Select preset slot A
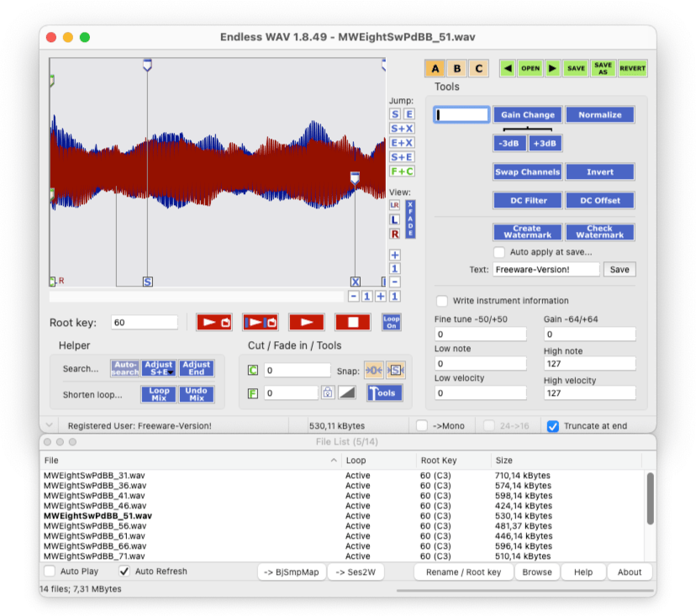 point(435,68)
